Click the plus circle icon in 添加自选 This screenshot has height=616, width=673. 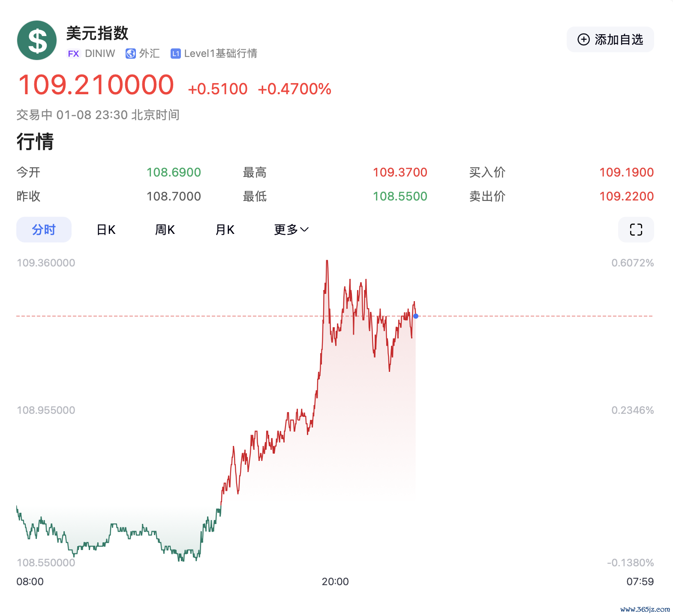click(x=583, y=39)
